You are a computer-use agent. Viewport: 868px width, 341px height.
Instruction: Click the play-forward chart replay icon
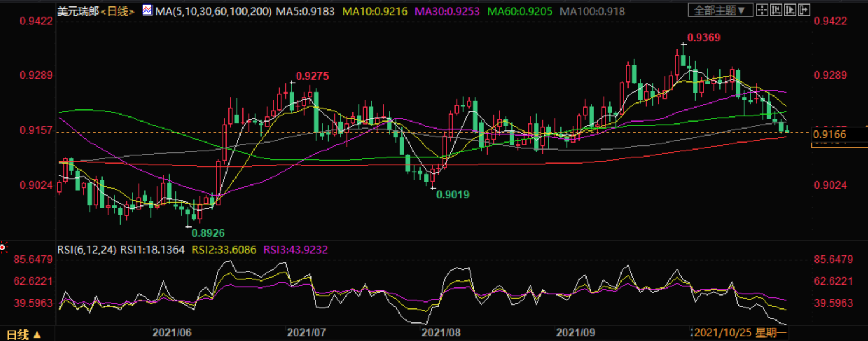pos(789,10)
